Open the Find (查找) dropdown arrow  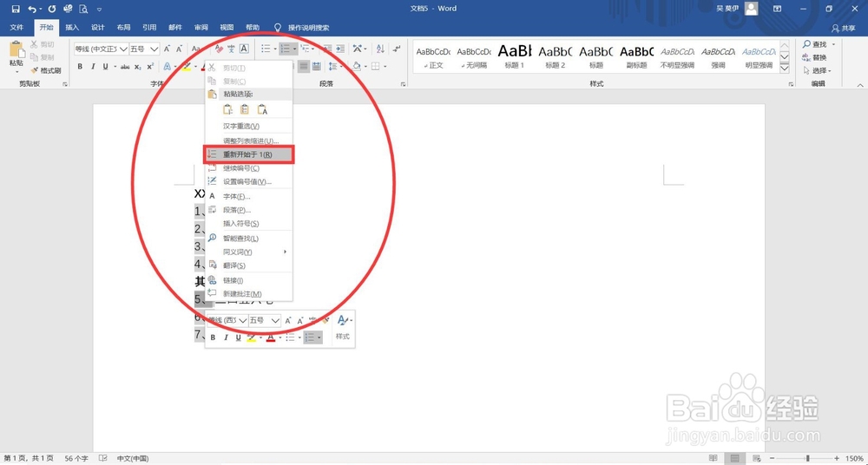[833, 44]
